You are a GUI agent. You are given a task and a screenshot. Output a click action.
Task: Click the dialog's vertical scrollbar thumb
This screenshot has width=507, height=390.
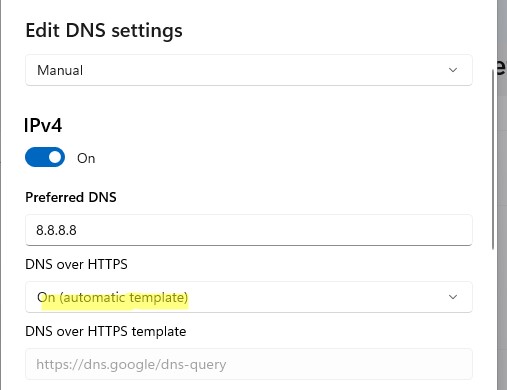(x=493, y=159)
